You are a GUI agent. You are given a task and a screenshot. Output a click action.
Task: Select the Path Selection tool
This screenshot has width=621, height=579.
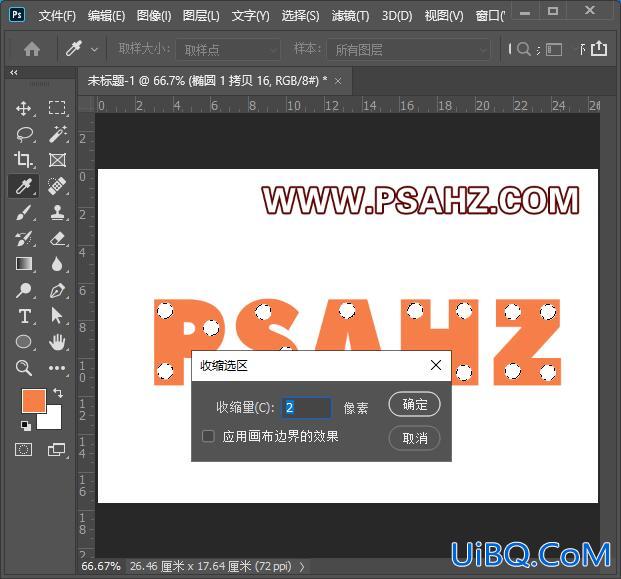57,316
